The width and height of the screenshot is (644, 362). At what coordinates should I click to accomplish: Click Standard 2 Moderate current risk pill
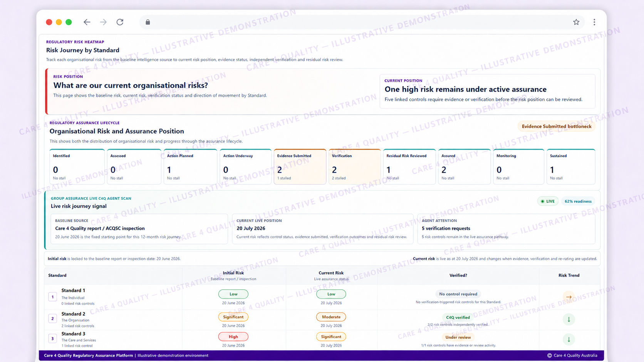point(331,317)
